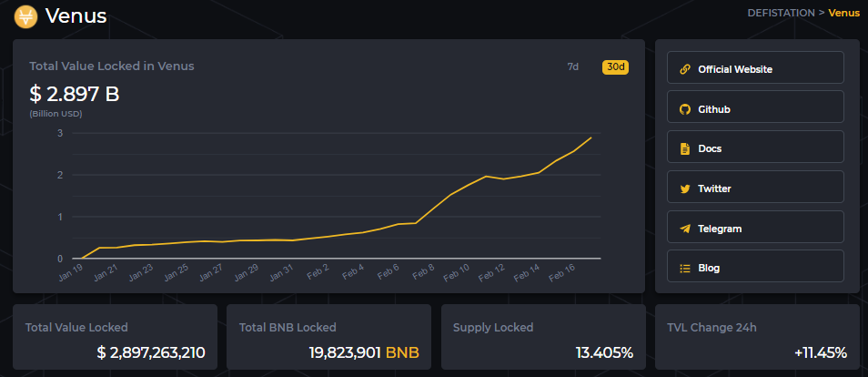
Task: Click the Jan 19 x-axis label
Action: point(70,272)
